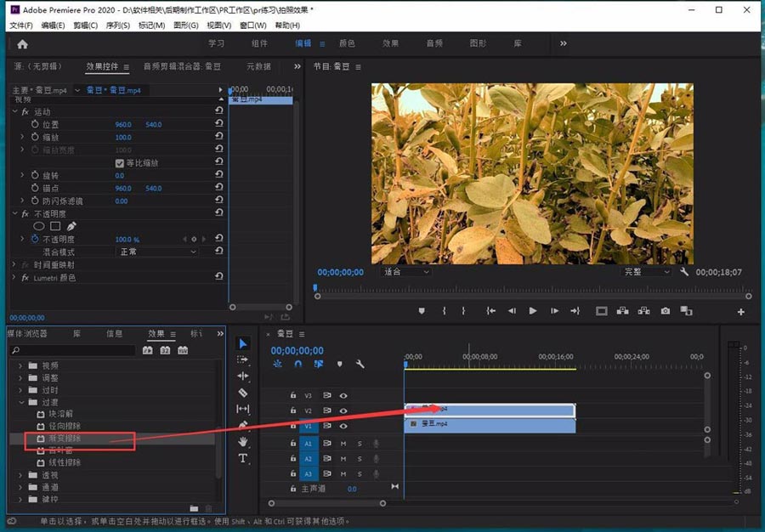The width and height of the screenshot is (765, 532).
Task: Open the Program monitor zoom level dropdown
Action: tap(406, 272)
